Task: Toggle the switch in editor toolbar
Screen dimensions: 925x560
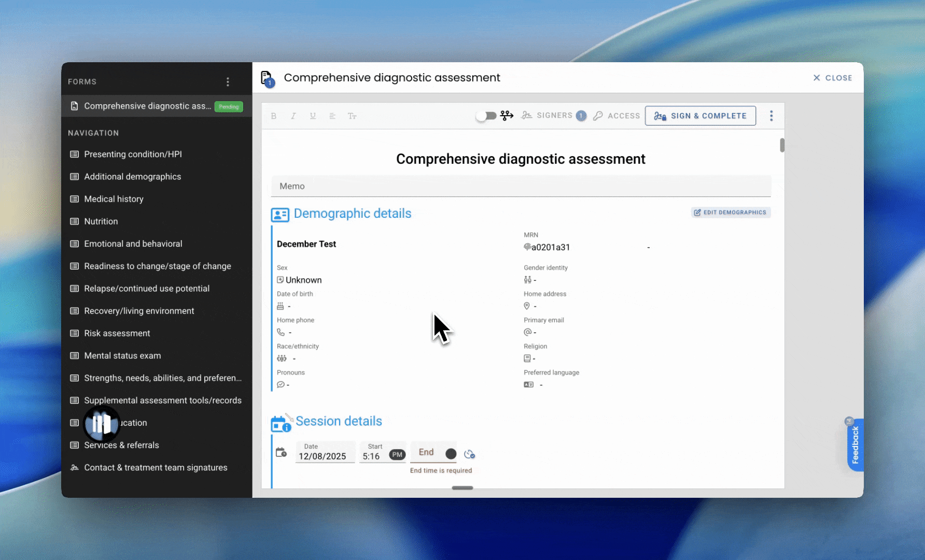Action: (x=486, y=116)
